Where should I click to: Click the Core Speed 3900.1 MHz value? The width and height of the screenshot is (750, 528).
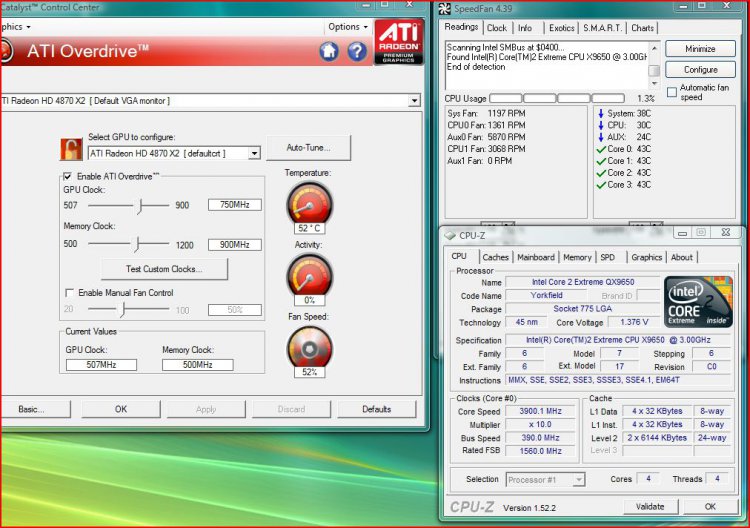(540, 411)
